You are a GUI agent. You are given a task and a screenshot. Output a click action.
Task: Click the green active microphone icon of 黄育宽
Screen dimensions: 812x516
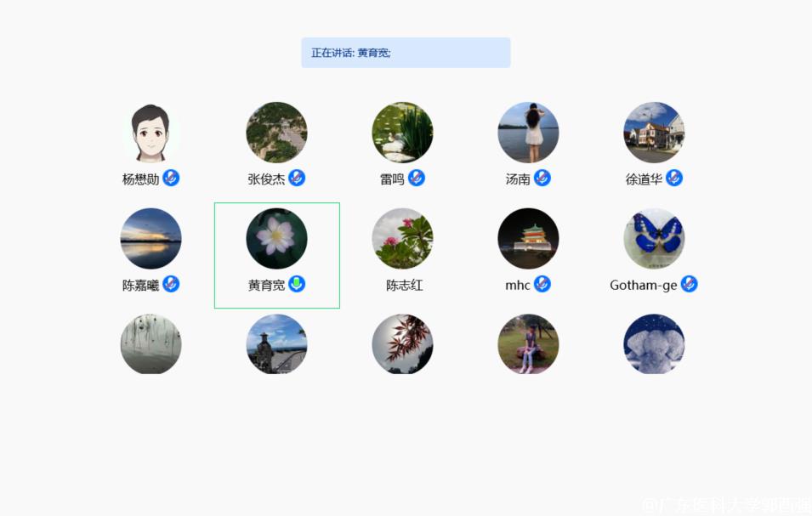pos(297,284)
